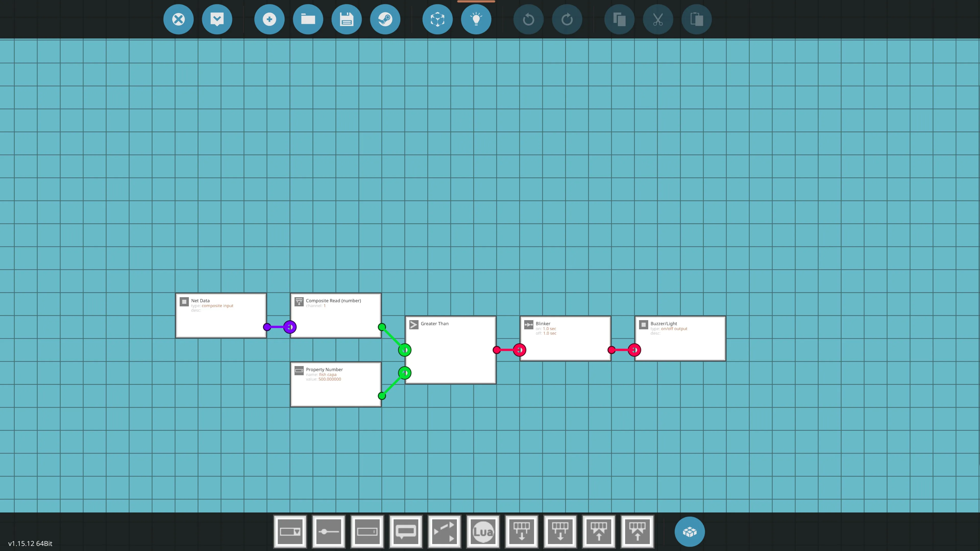The height and width of the screenshot is (551, 980).
Task: Toggle the lightbulb logic view
Action: coord(476,19)
